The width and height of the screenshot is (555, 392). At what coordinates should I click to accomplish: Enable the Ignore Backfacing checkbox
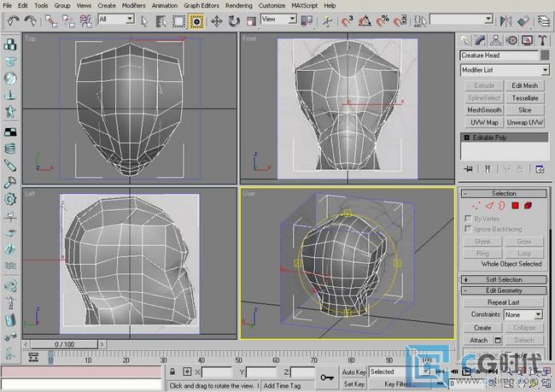coord(468,229)
